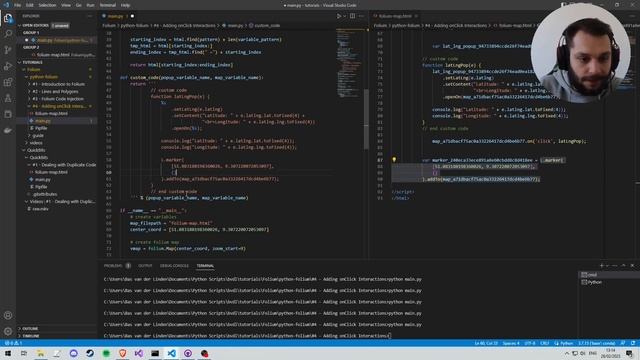Open Brave browser from the taskbar

pyautogui.click(x=122, y=353)
